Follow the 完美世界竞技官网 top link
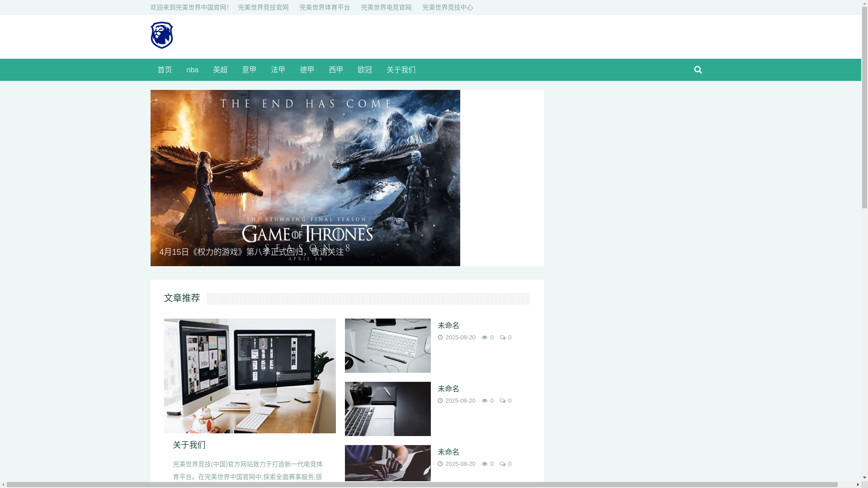868x488 pixels. click(263, 7)
